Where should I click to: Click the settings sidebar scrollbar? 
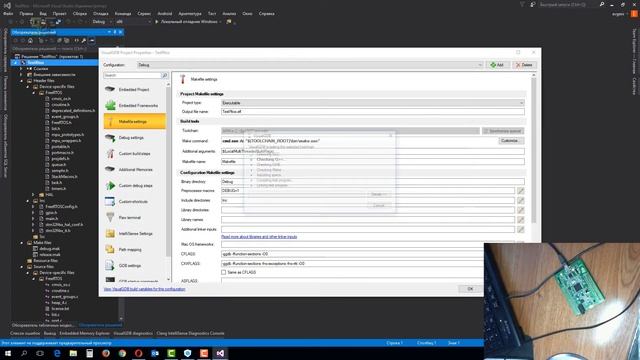[168, 171]
